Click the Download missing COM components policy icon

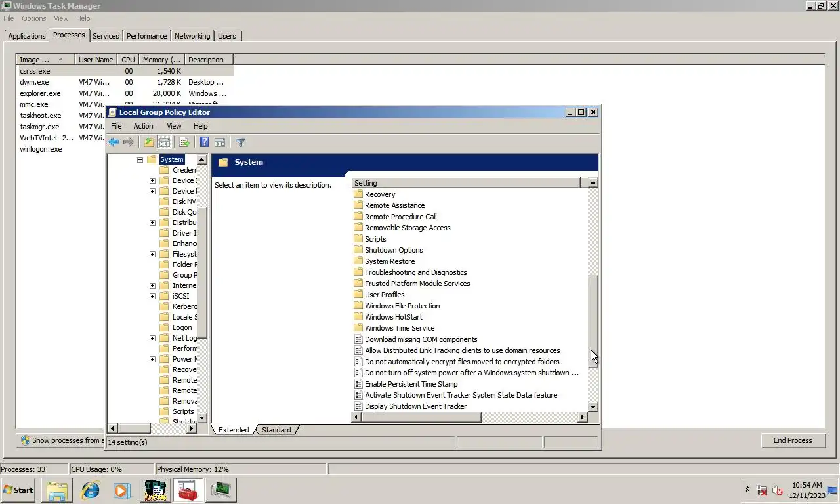(x=358, y=339)
